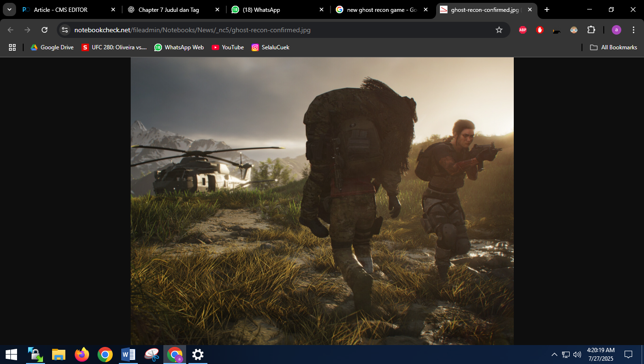
Task: Open Settings gear in taskbar
Action: [197, 355]
